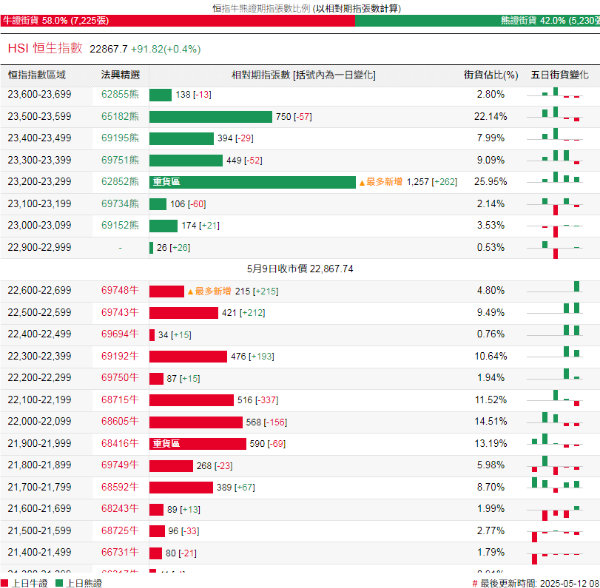Click the orange 最多新增 label beside 215
This screenshot has height=588, width=600.
pyautogui.click(x=209, y=292)
